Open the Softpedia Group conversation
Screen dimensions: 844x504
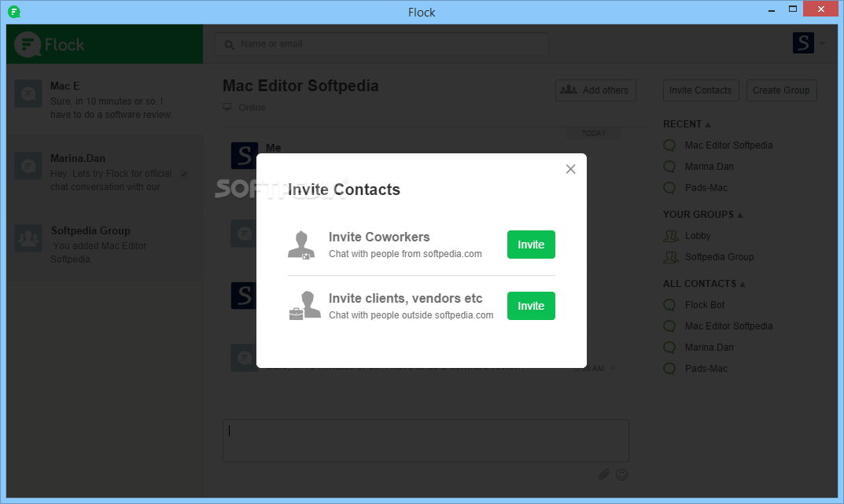(x=105, y=245)
